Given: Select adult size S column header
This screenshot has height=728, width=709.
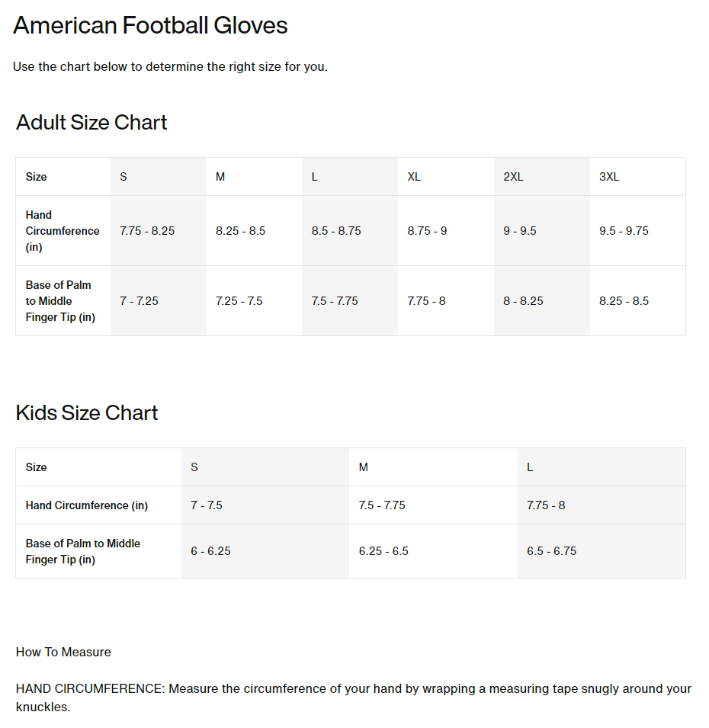Looking at the screenshot, I should (159, 177).
